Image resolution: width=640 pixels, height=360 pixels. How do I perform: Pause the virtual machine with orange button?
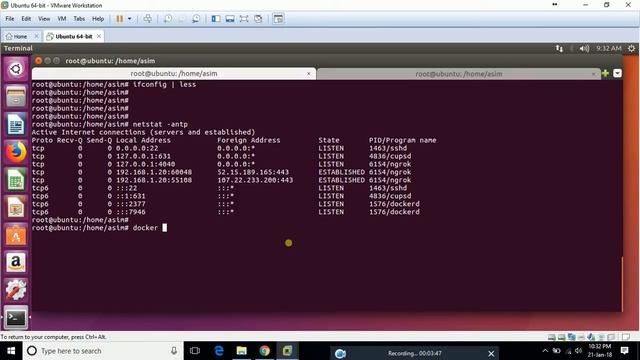tap(120, 19)
